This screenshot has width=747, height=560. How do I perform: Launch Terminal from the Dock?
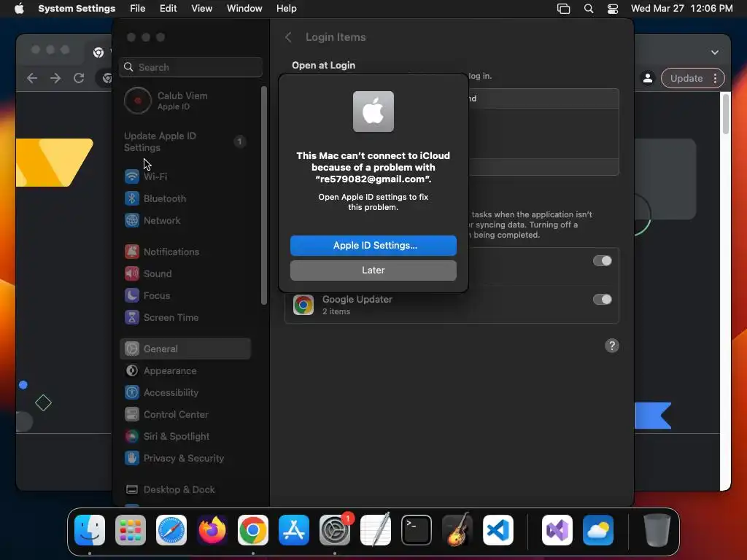(x=417, y=530)
